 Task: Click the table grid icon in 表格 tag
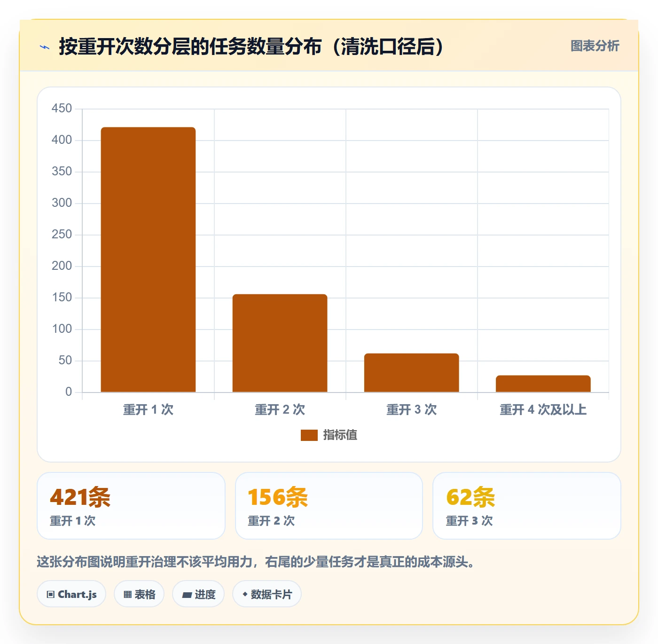[127, 595]
